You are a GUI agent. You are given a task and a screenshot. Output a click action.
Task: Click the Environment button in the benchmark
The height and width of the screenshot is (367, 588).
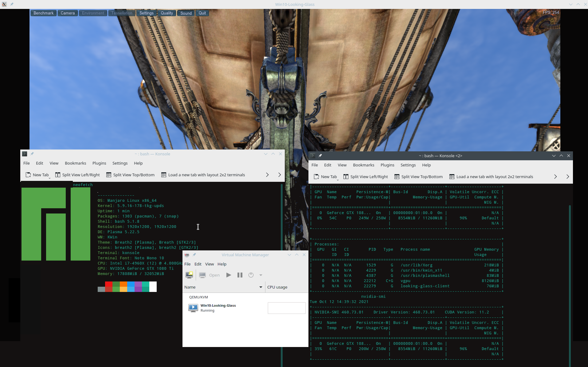(x=93, y=13)
